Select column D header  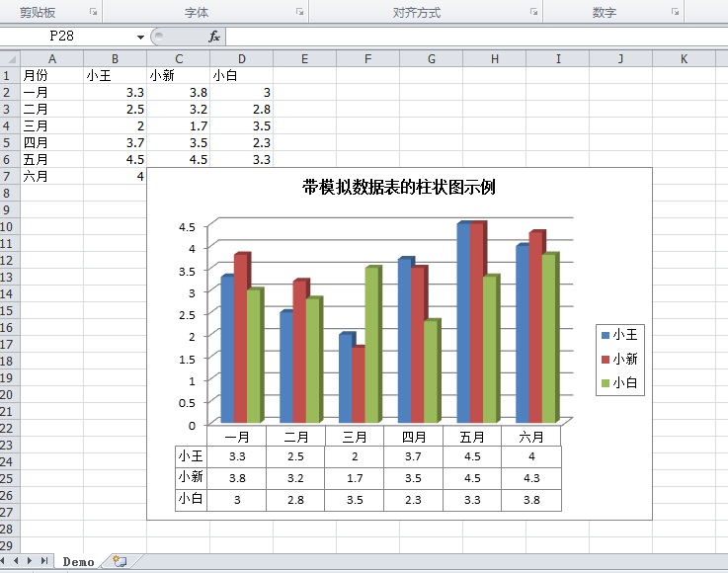click(242, 59)
